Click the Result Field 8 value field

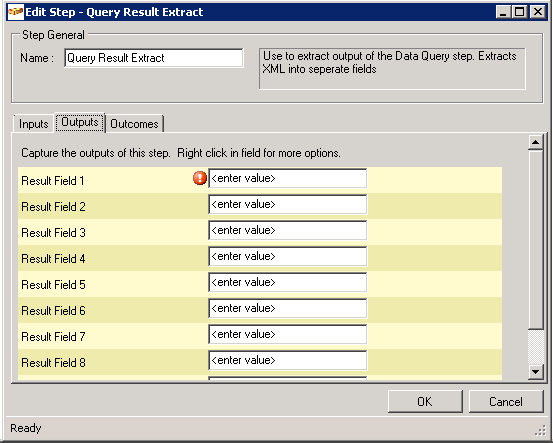pos(287,360)
